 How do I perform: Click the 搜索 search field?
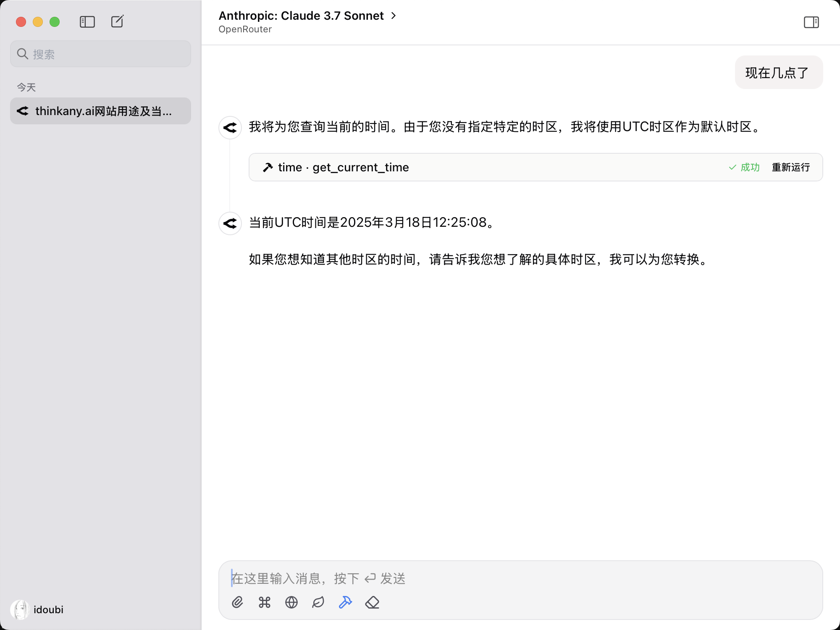tap(100, 54)
